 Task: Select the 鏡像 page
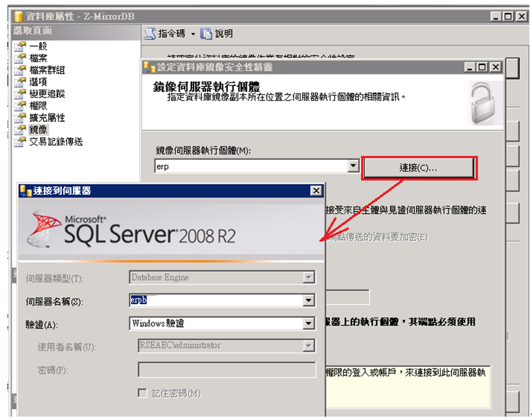pyautogui.click(x=38, y=129)
